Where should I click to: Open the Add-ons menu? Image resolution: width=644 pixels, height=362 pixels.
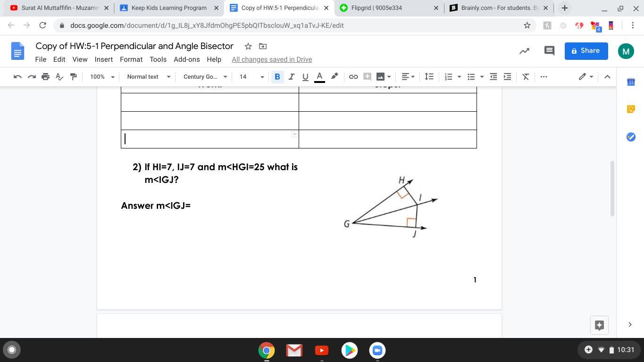point(187,59)
